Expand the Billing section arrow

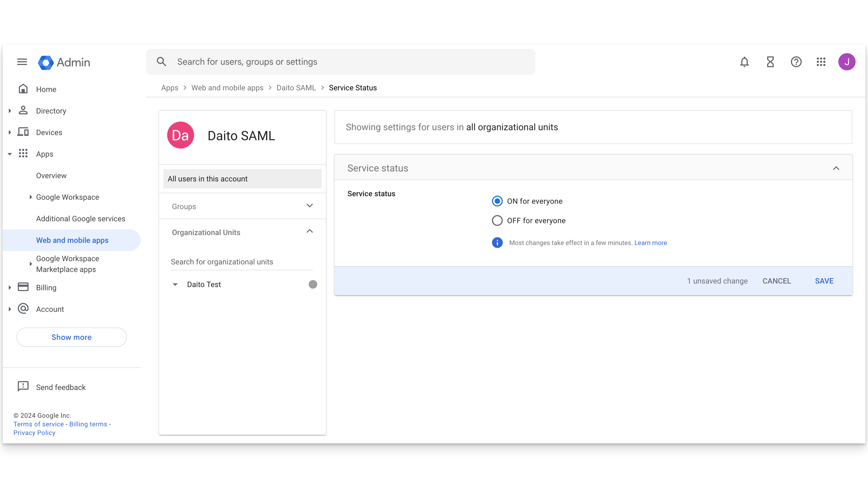click(x=10, y=288)
